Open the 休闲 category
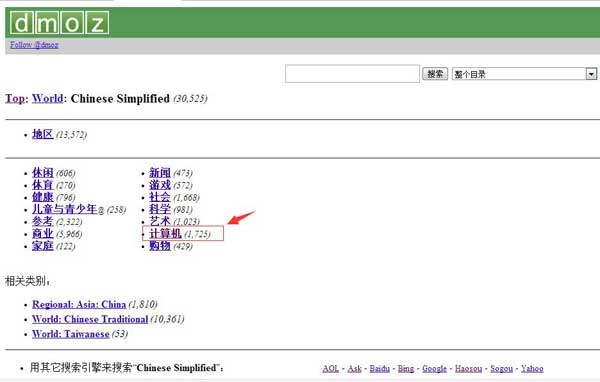600x382 pixels. point(42,173)
